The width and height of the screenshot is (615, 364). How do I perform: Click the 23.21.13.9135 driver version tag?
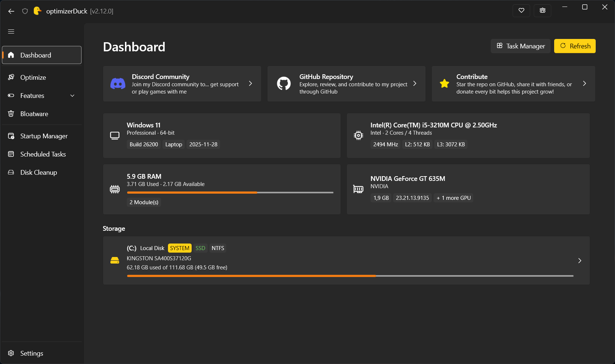tap(412, 198)
